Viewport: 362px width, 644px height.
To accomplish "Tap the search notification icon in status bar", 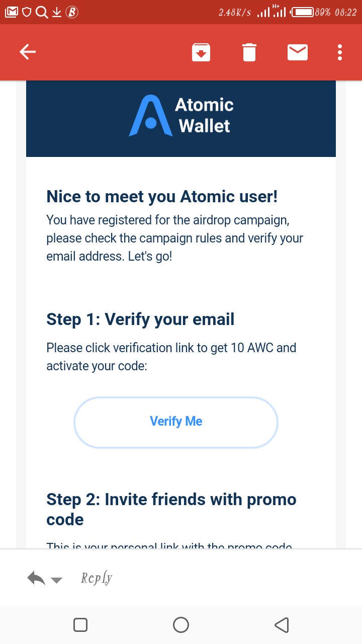I will coord(42,12).
